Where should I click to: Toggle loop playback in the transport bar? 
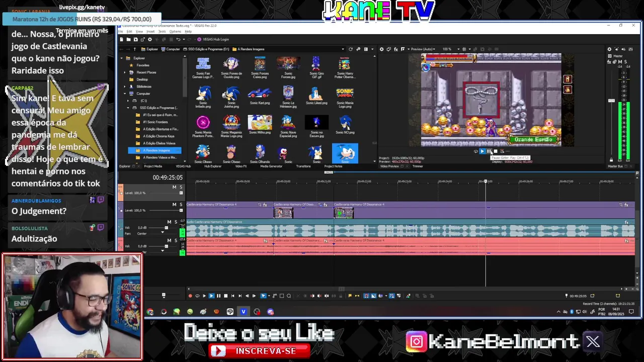coord(197,296)
